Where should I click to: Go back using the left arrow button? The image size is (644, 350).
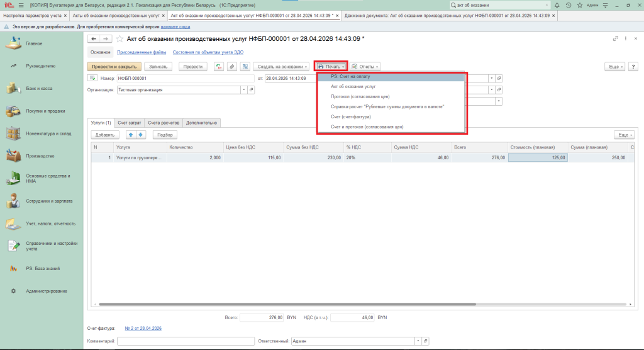click(94, 38)
